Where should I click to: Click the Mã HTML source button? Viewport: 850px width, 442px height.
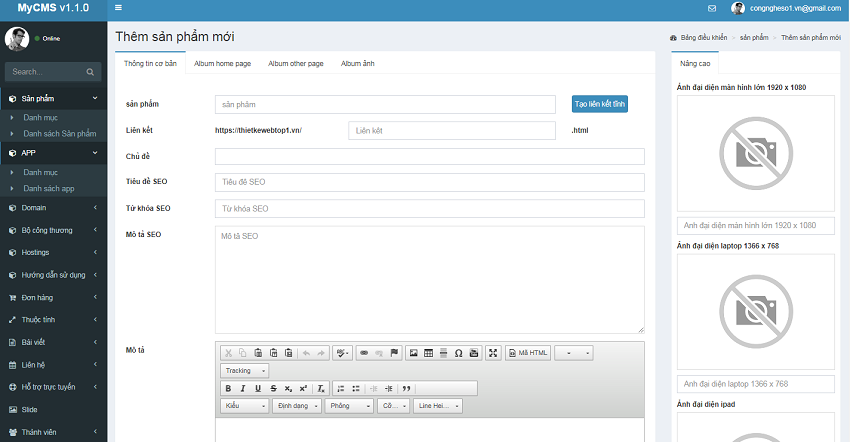529,353
